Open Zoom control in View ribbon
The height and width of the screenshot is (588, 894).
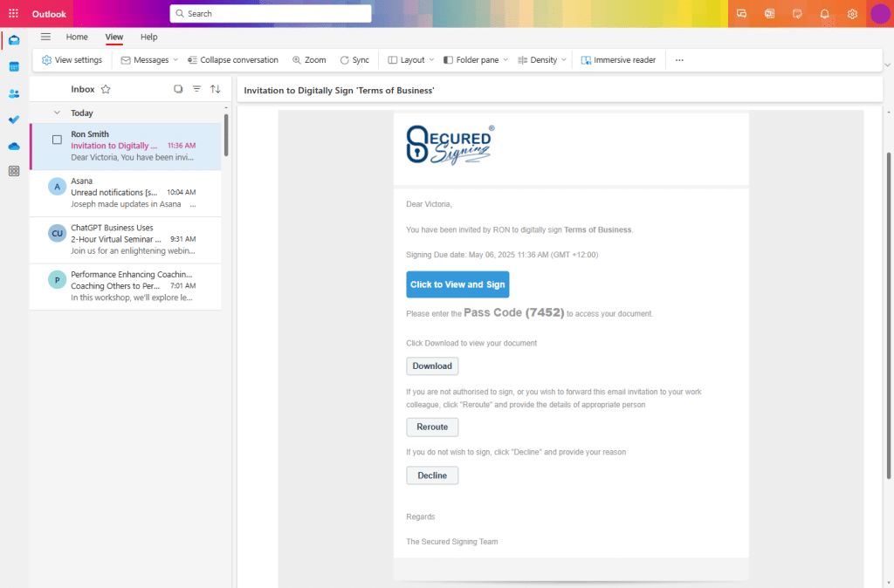[309, 60]
